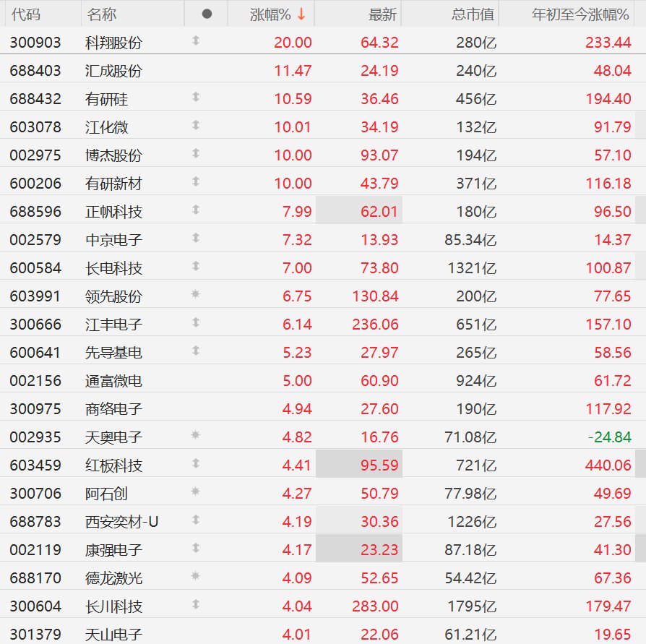Click the marker icon in 江化微 row

196,125
